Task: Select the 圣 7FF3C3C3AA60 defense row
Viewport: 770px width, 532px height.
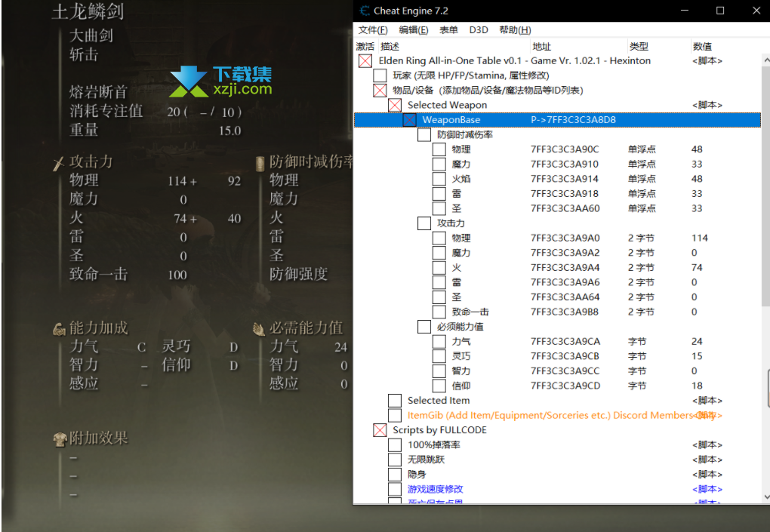Action: click(557, 208)
